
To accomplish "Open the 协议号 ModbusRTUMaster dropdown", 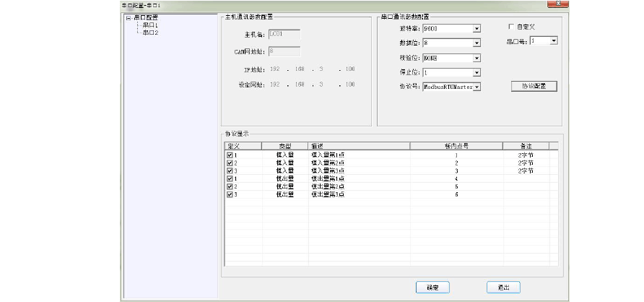I will (477, 87).
